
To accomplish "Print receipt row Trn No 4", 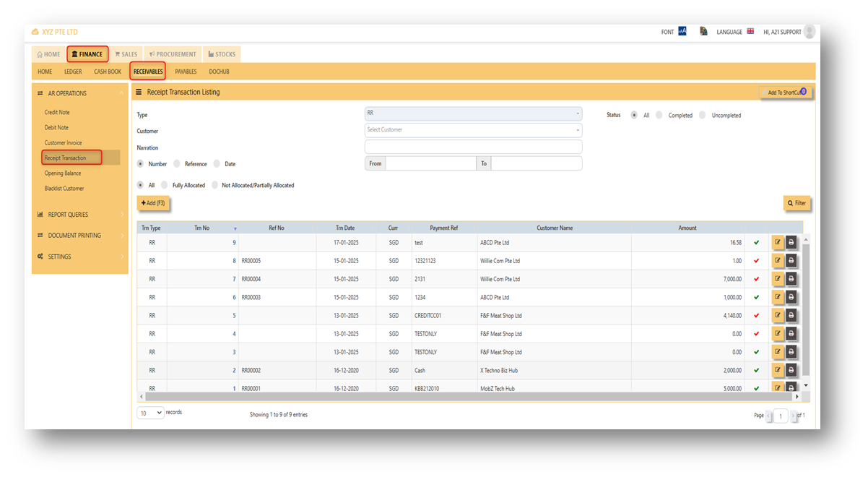I will click(791, 333).
